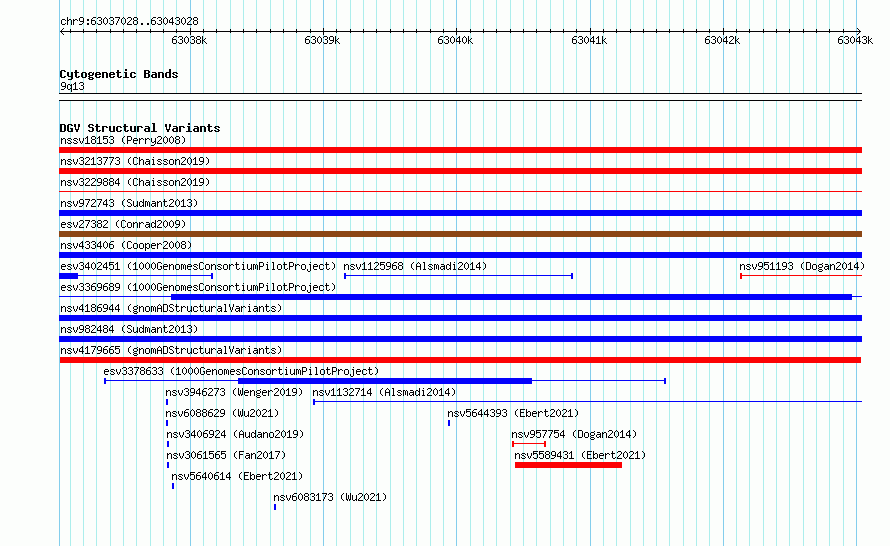The image size is (890, 546).
Task: Open esv3402451 1000Genomes variant label
Action: coord(198,266)
